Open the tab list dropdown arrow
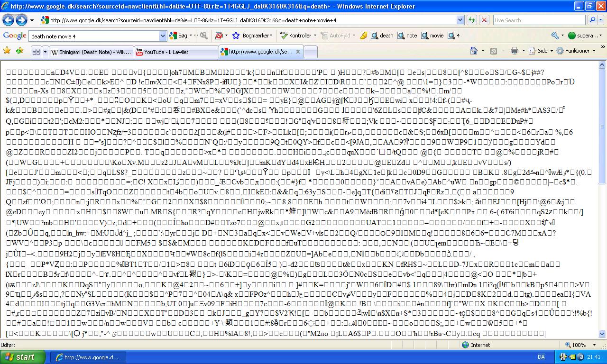 tap(45, 52)
